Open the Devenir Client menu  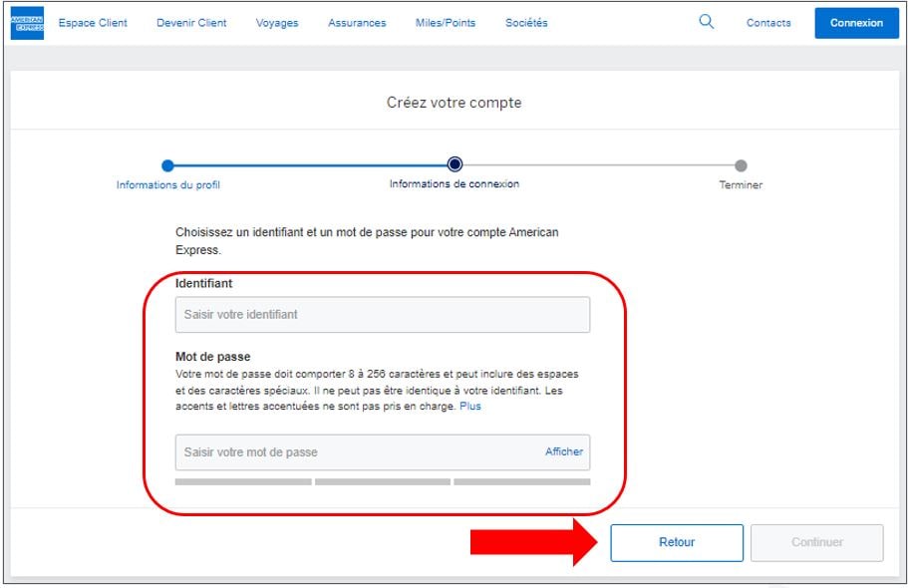pyautogui.click(x=191, y=23)
